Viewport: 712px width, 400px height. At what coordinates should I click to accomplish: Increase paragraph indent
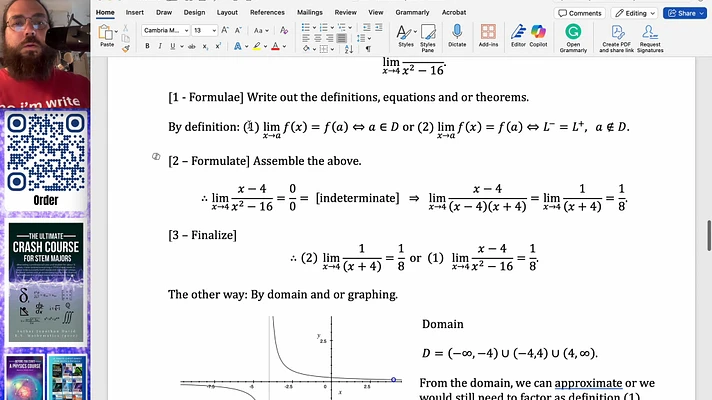(x=378, y=28)
